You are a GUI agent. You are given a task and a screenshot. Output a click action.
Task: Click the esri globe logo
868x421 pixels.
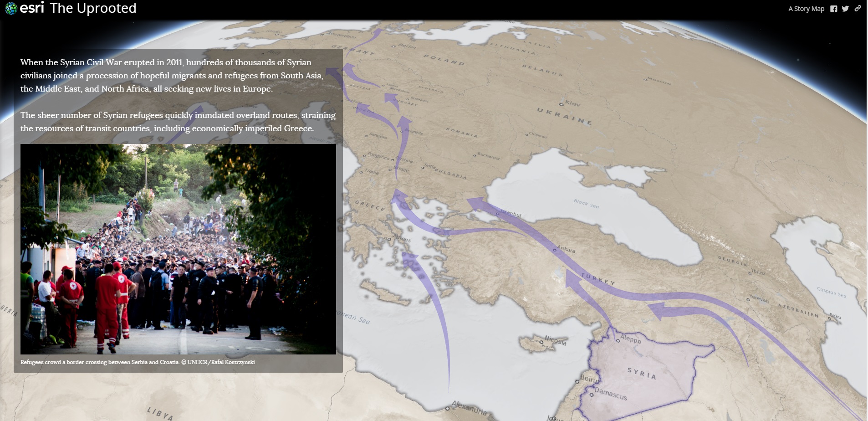click(x=11, y=9)
